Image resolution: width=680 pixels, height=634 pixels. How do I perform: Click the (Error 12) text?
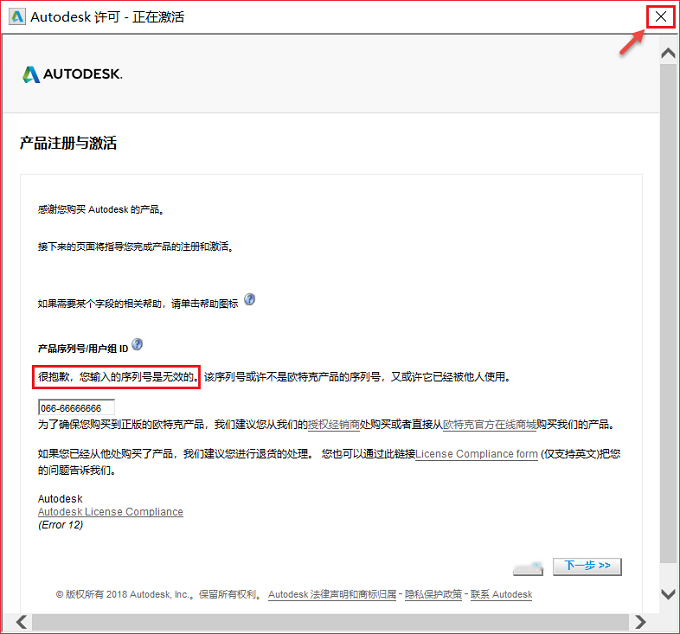tap(60, 525)
